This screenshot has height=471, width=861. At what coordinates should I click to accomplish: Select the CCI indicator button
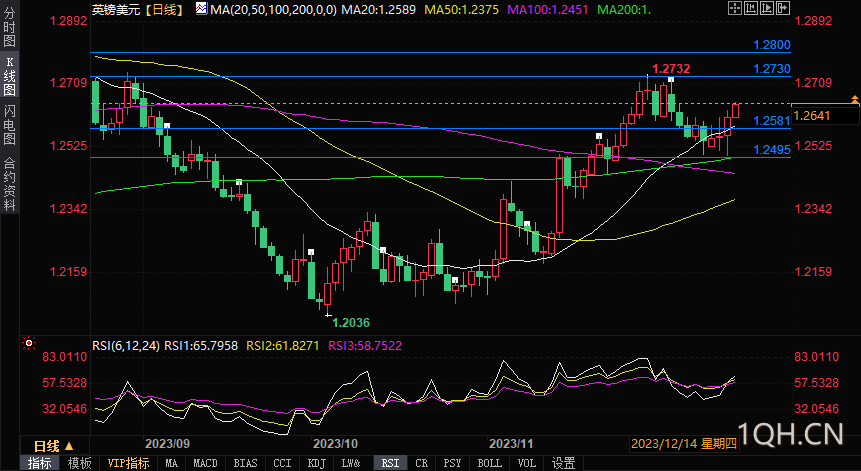282,463
